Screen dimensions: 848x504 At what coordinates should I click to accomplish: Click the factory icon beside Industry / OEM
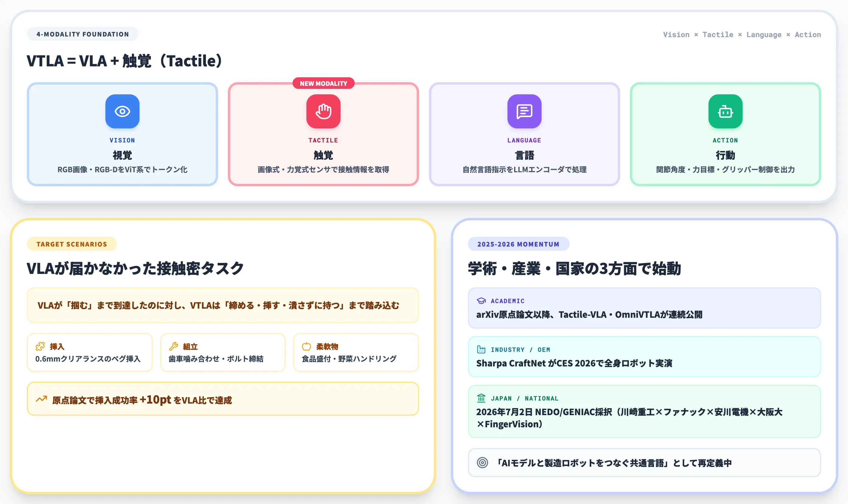coord(481,349)
